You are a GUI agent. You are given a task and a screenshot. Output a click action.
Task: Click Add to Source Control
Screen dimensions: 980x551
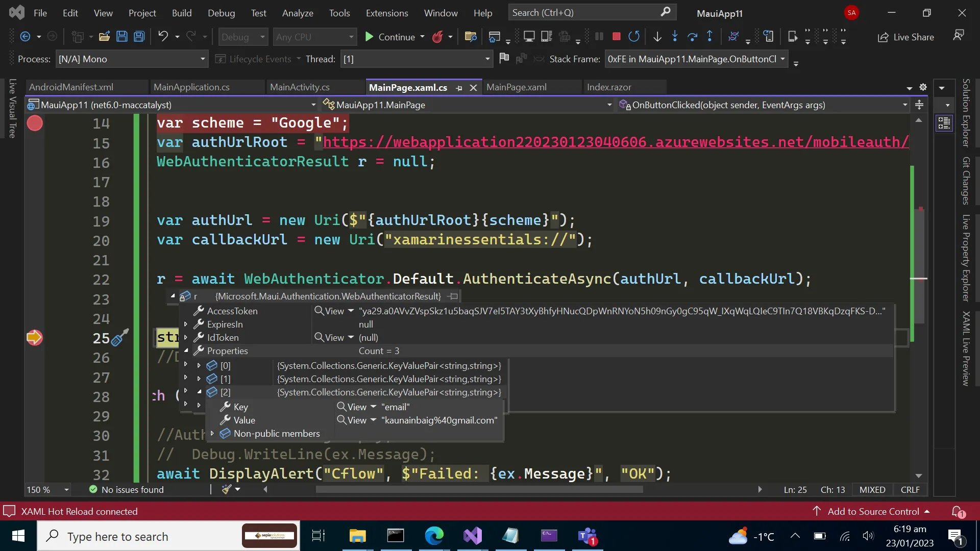(x=873, y=511)
